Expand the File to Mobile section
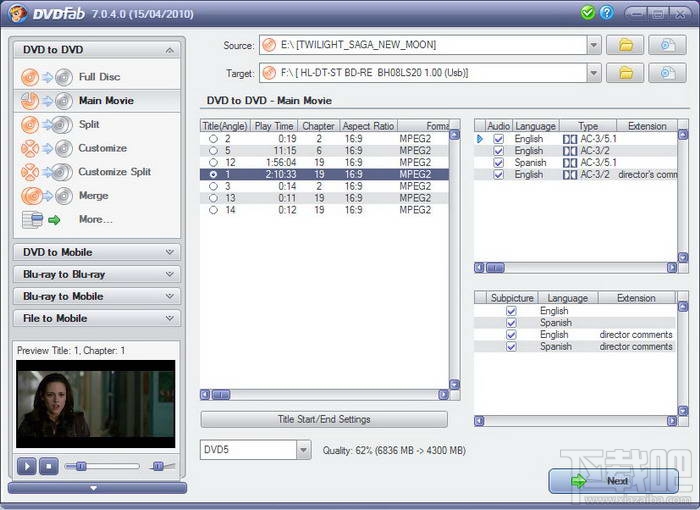700x510 pixels. pos(170,318)
